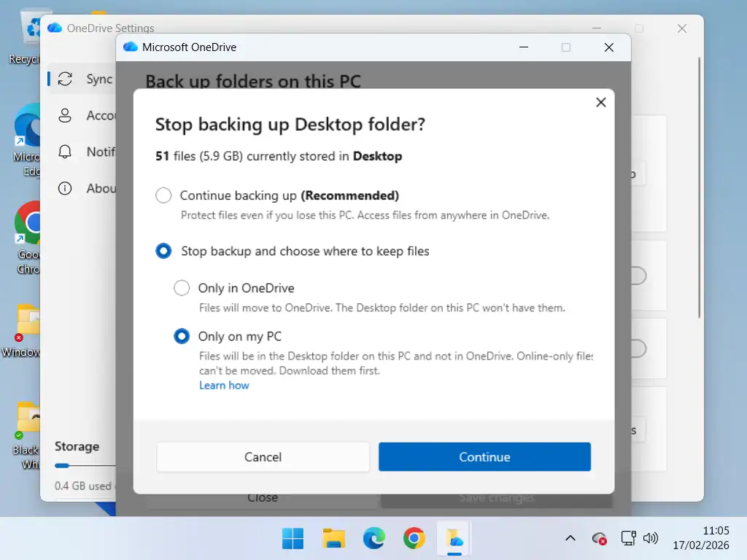The width and height of the screenshot is (747, 560).
Task: Expand hidden system tray icons
Action: tap(570, 538)
